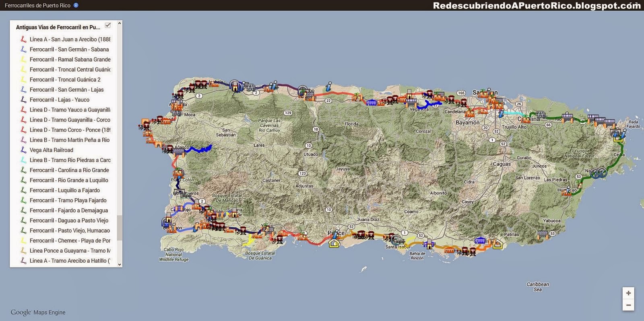Open the Google Maps Engine logo link
Screen dimensions: 644x321
click(x=38, y=312)
